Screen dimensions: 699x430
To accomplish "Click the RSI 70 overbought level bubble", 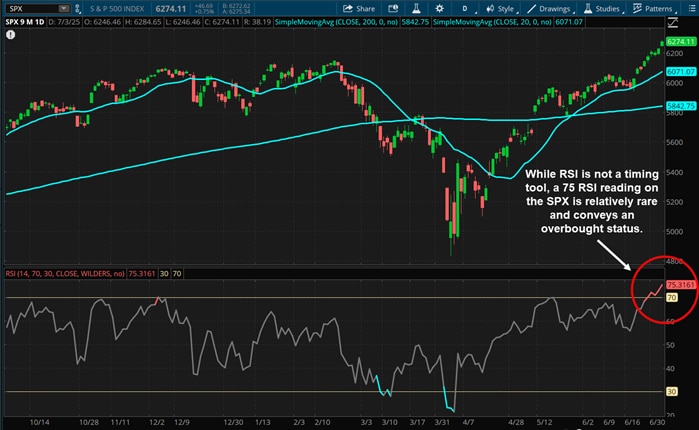I will tap(671, 297).
